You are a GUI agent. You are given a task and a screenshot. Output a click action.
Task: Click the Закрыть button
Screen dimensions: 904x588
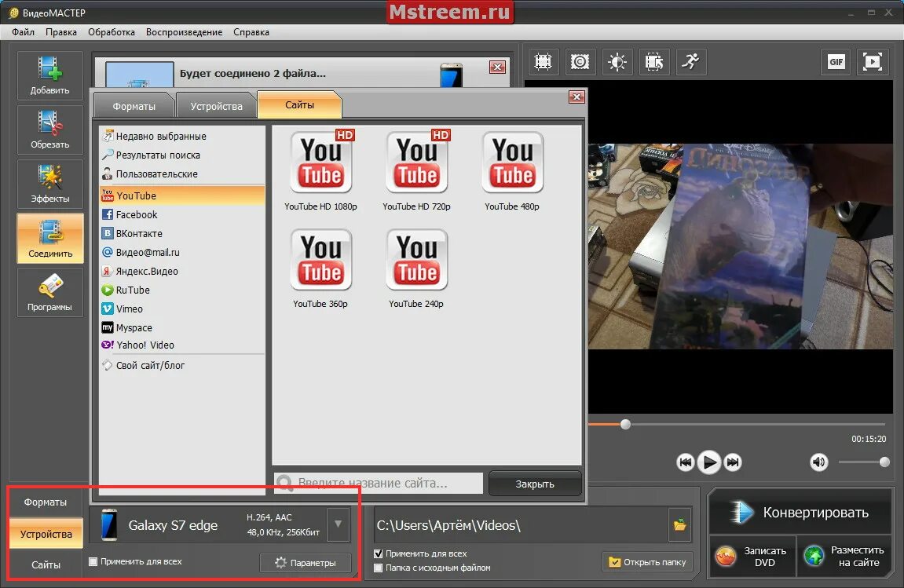pyautogui.click(x=535, y=484)
